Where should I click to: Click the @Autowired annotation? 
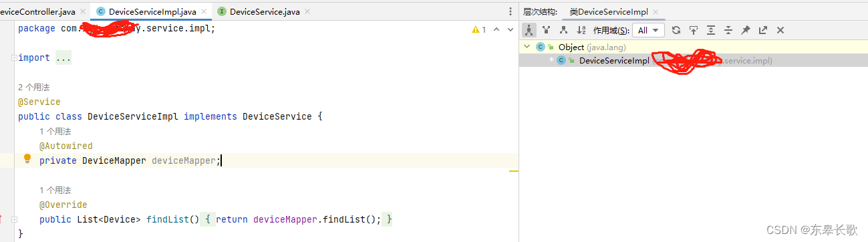(x=66, y=146)
